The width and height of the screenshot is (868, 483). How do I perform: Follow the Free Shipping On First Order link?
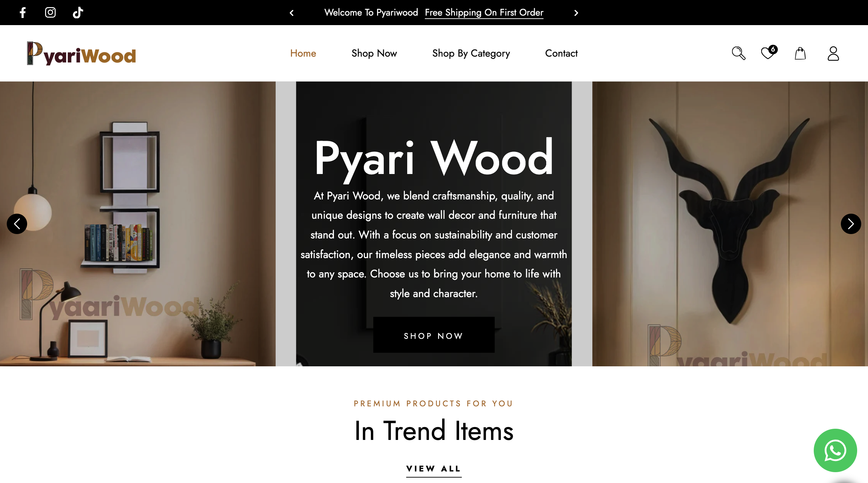[x=484, y=13]
